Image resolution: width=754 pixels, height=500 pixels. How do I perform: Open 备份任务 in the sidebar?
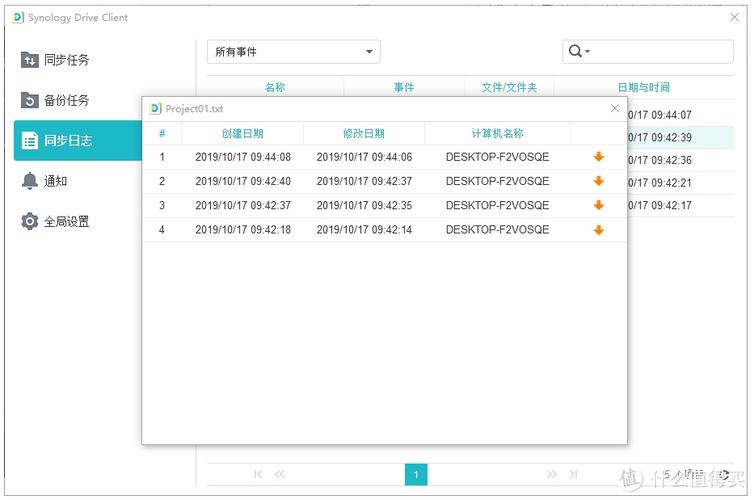[x=66, y=100]
